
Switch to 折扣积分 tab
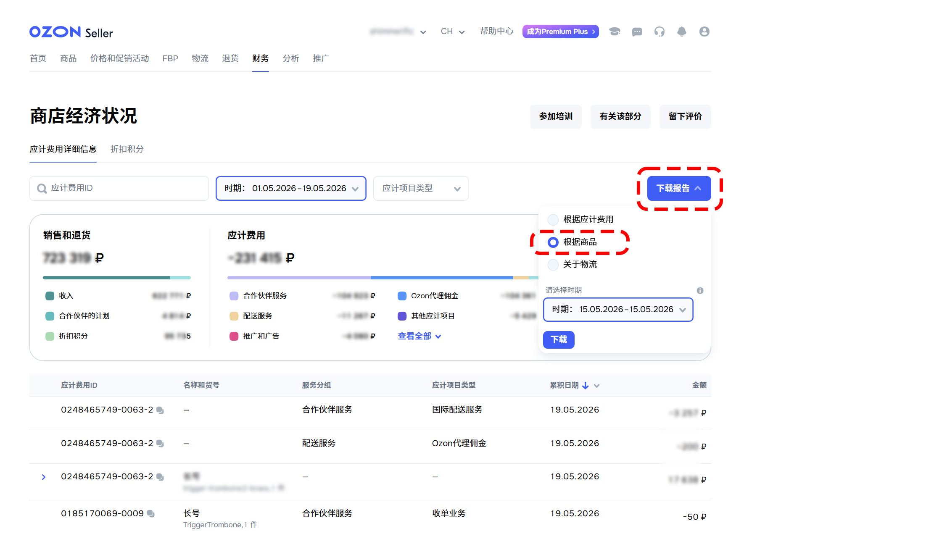coord(127,149)
